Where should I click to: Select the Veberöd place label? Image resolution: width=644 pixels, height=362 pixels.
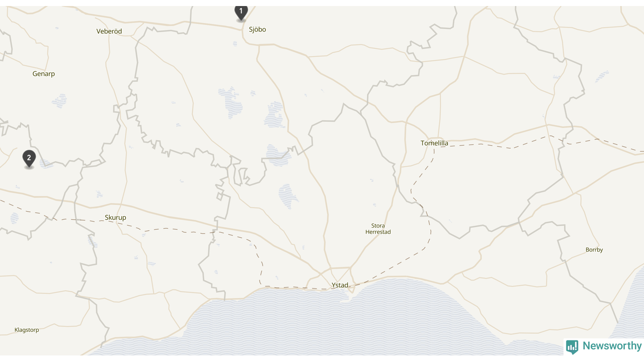coord(109,31)
